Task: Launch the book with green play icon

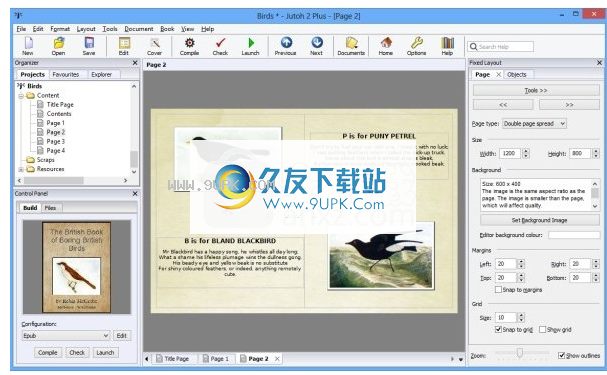Action: 251,43
